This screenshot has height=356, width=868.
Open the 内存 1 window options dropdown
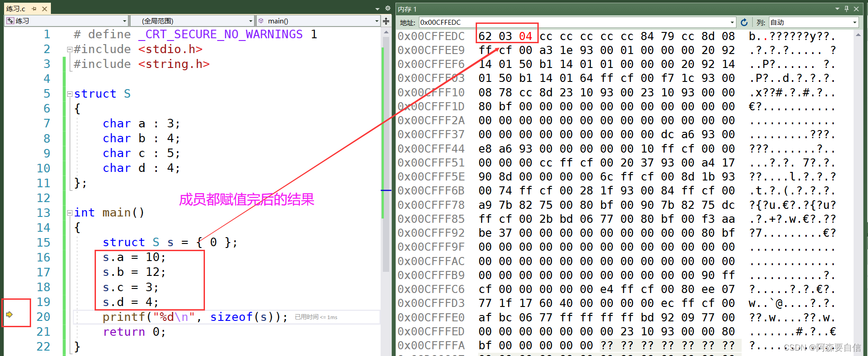coord(837,9)
